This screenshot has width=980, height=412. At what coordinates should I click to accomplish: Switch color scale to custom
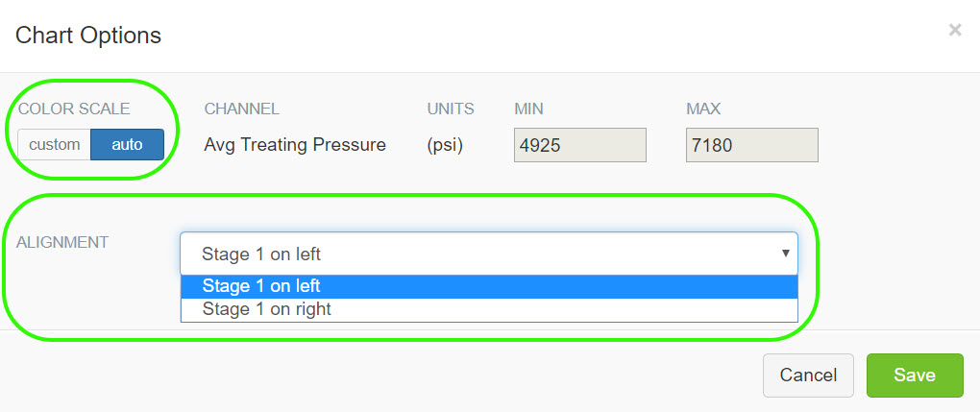click(54, 145)
